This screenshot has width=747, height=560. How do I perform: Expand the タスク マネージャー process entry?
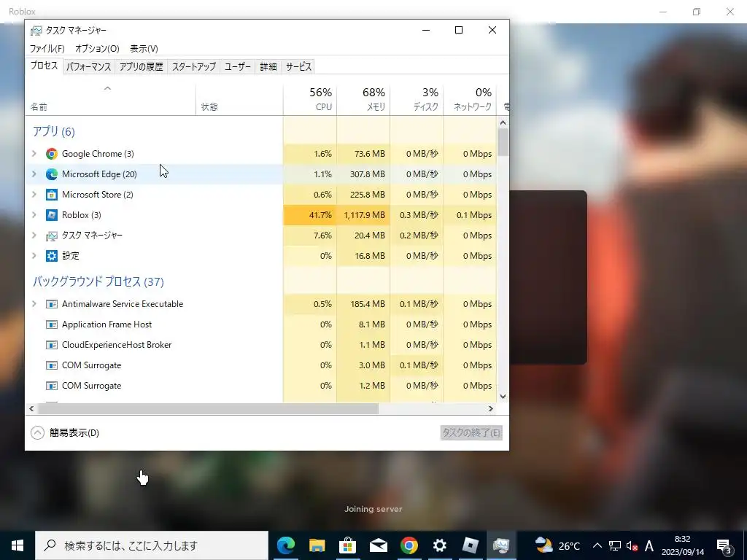(34, 236)
